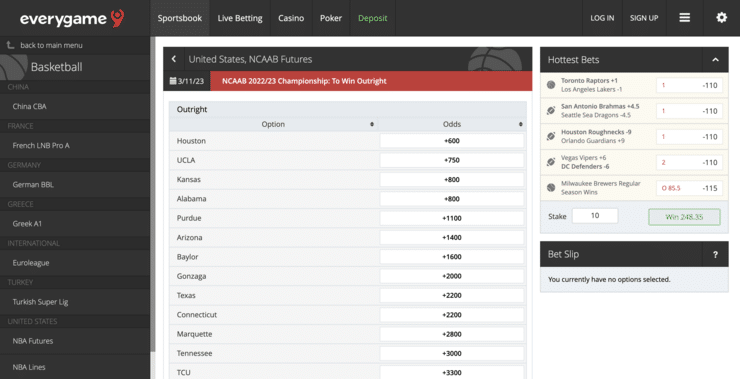This screenshot has width=740, height=379.
Task: Open Turkish Super Lig
Action: [75, 302]
